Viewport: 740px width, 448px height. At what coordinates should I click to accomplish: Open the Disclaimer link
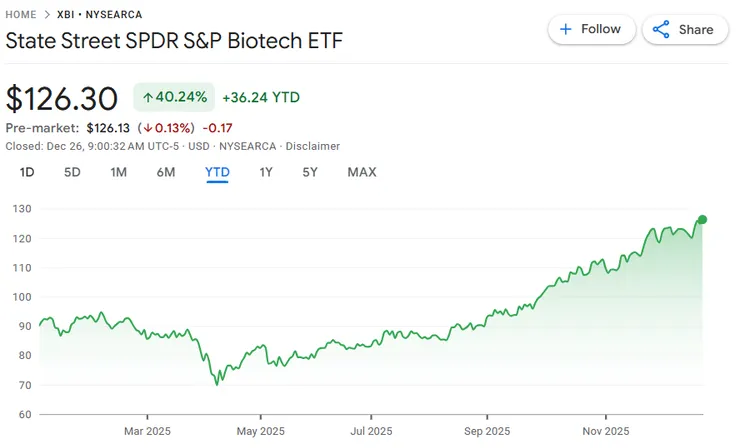tap(313, 146)
